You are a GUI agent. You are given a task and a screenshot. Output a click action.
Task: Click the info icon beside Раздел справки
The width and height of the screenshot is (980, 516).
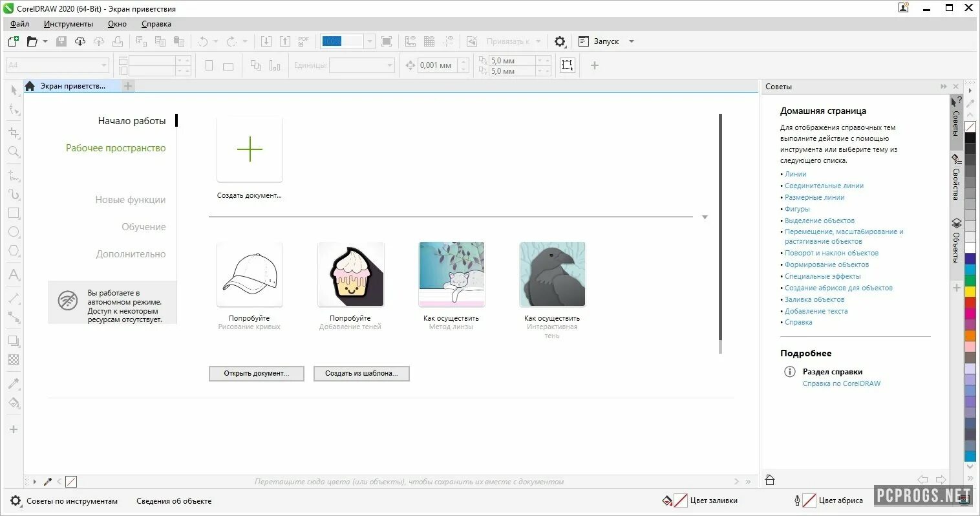(x=789, y=372)
